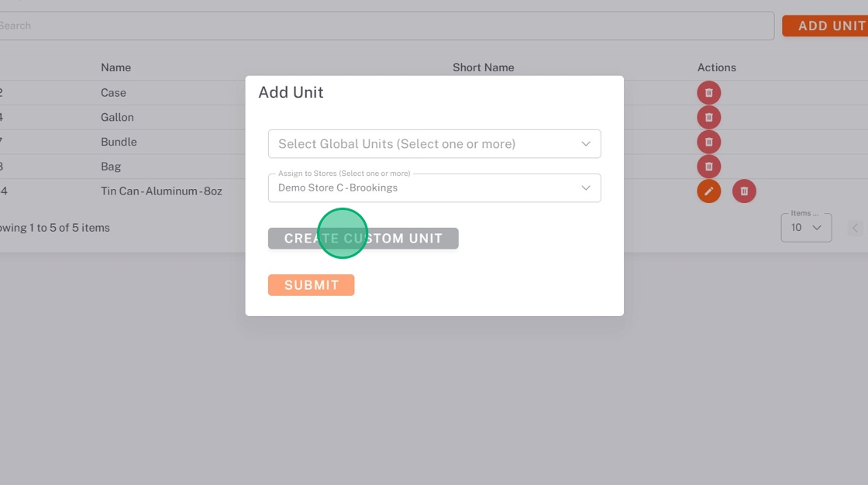868x485 pixels.
Task: Delete the Case unit row
Action: (708, 93)
